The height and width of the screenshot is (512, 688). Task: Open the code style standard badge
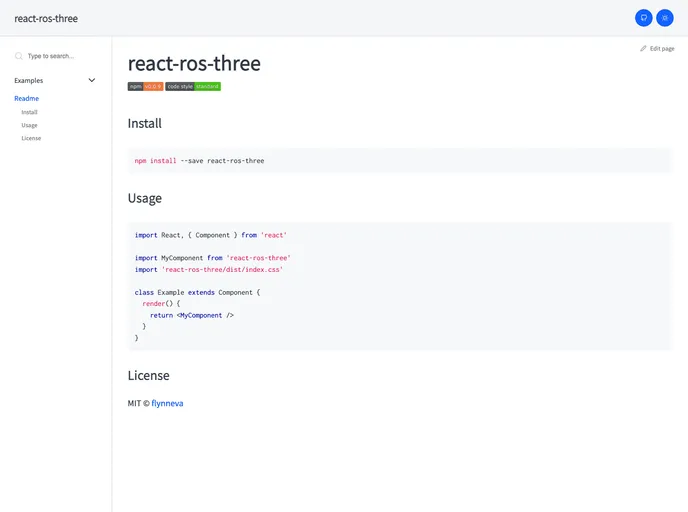193,86
